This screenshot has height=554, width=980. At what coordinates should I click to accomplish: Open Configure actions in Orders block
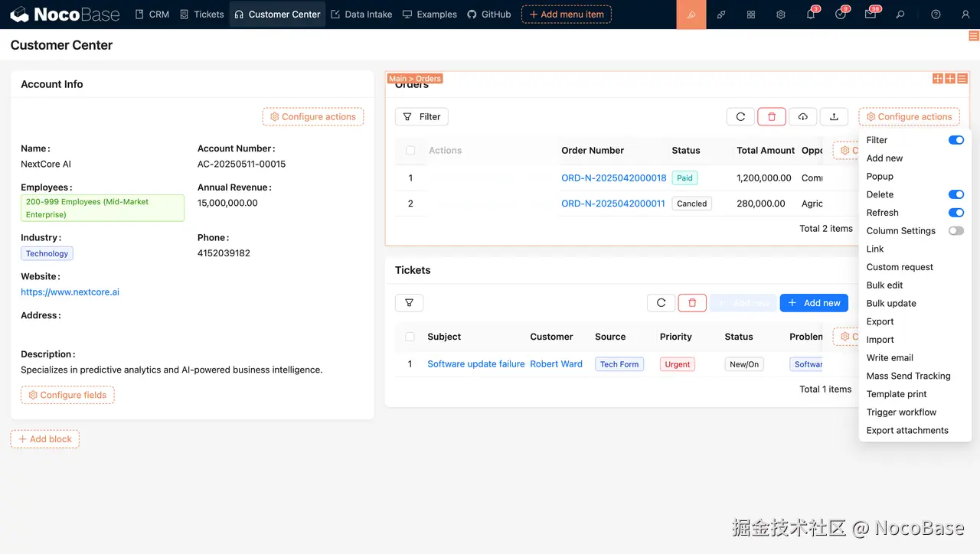[x=910, y=116]
